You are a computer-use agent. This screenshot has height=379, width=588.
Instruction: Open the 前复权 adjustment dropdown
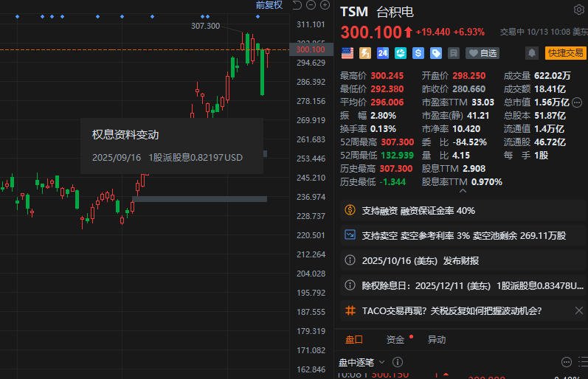(269, 5)
